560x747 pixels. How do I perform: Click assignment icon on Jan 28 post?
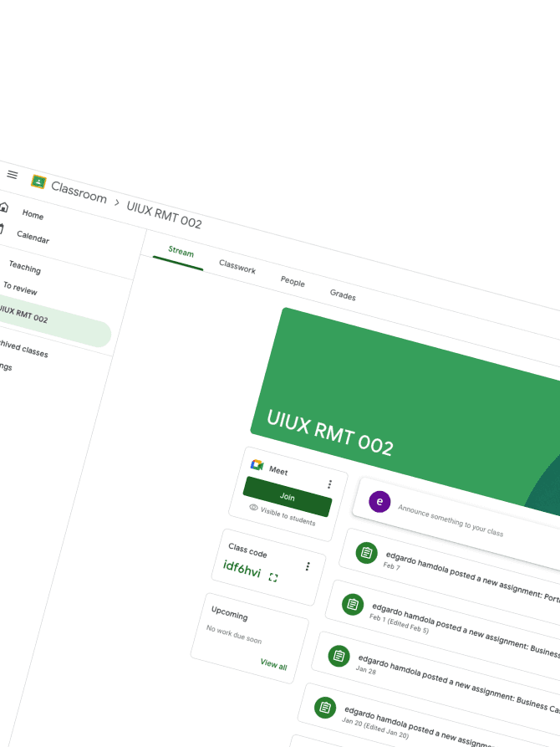tap(339, 656)
